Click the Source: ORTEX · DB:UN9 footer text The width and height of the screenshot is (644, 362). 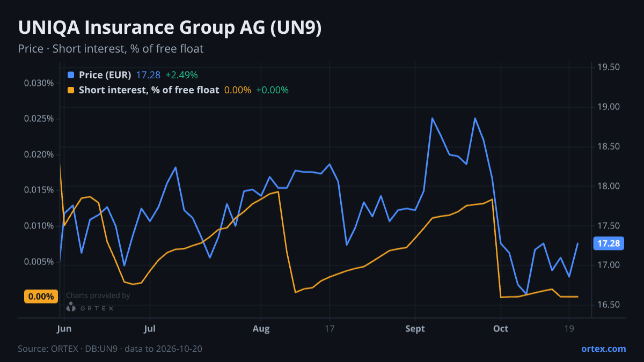tap(110, 349)
